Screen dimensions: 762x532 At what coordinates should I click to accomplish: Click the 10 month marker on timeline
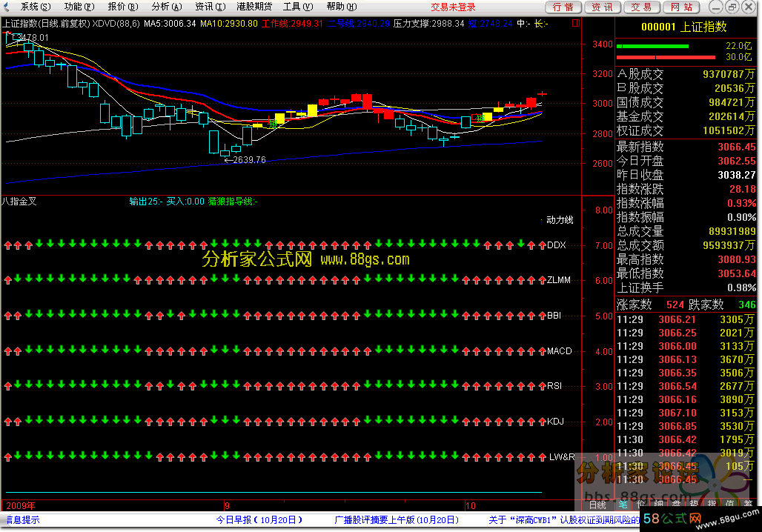coord(471,506)
